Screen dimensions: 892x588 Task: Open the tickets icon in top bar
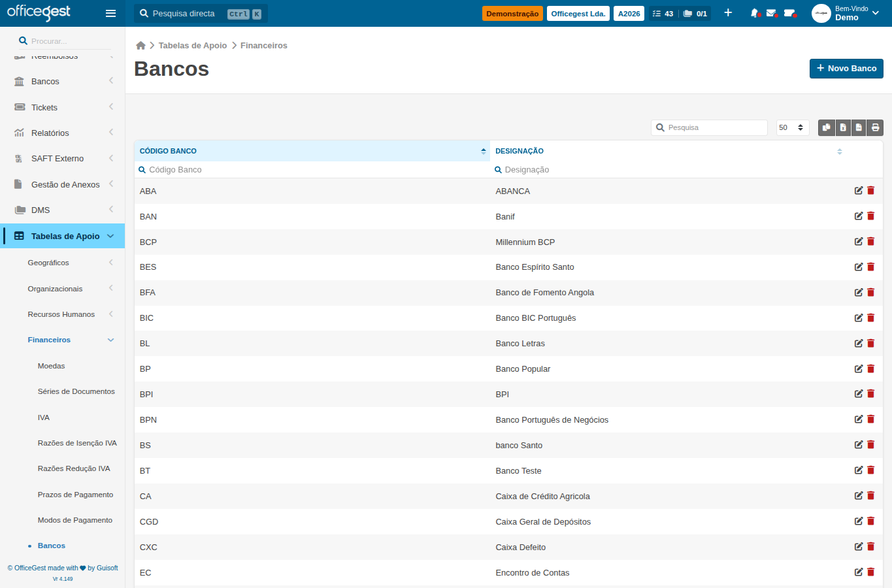coord(789,13)
